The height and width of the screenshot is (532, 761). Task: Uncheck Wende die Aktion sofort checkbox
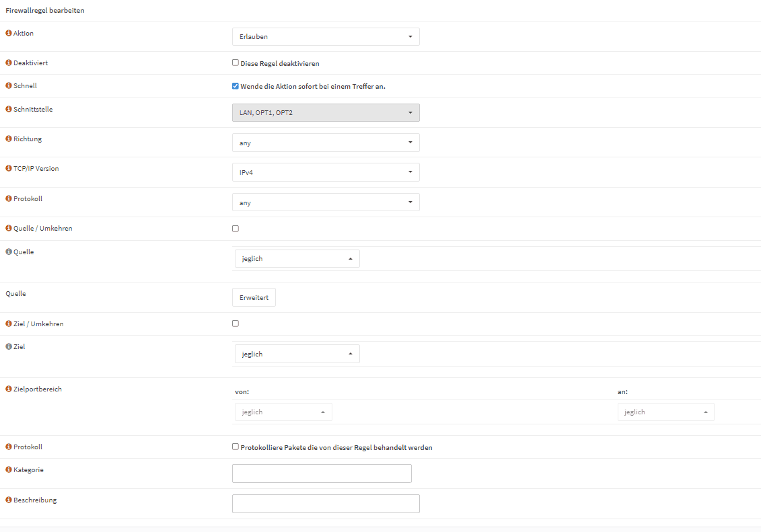click(235, 86)
